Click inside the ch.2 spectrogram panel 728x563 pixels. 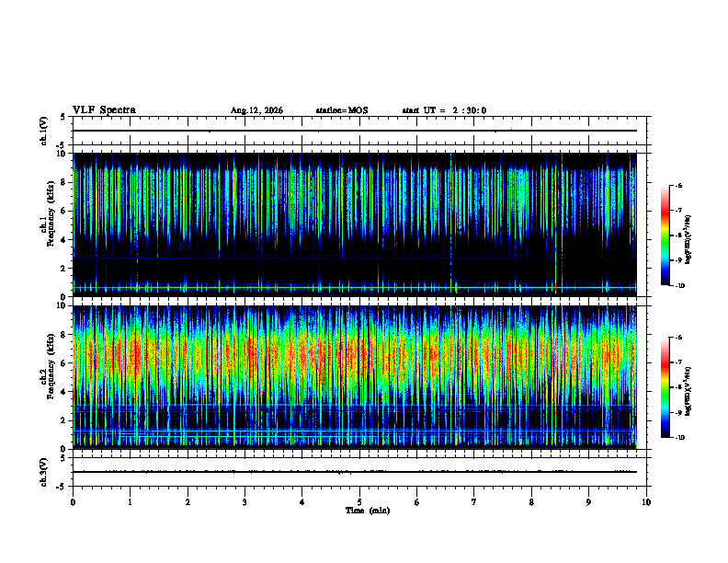coord(355,377)
